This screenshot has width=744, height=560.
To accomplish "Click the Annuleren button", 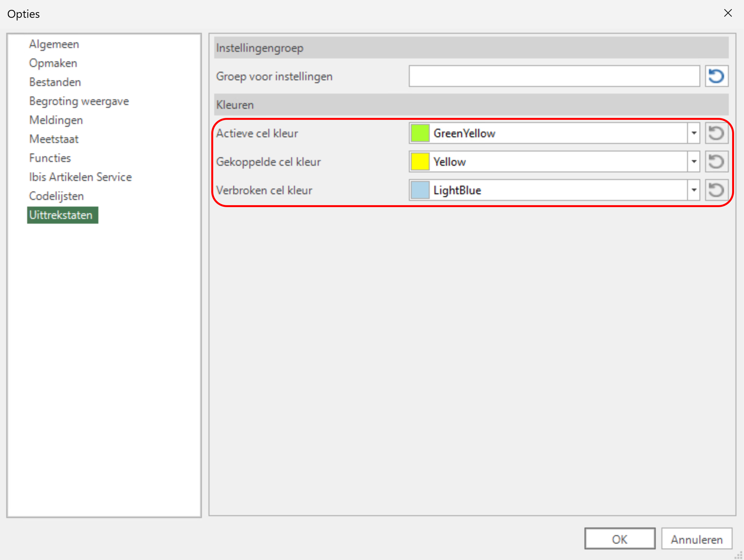I will pos(696,539).
